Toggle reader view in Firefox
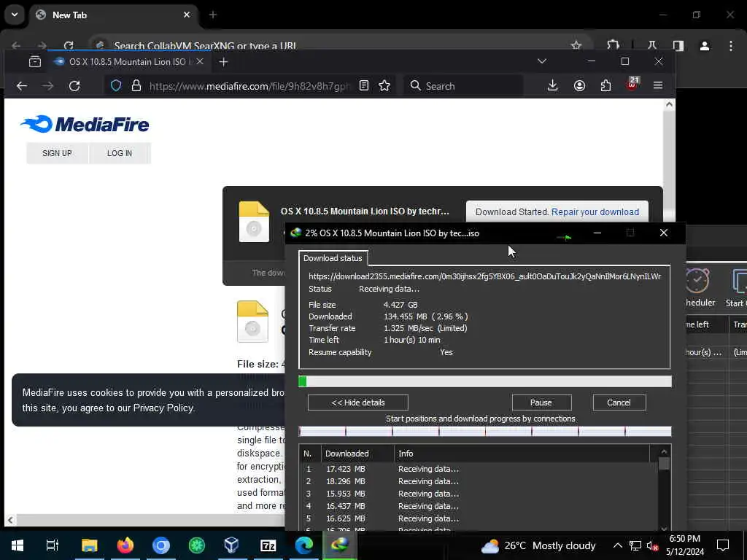Image resolution: width=747 pixels, height=560 pixels. coord(364,86)
